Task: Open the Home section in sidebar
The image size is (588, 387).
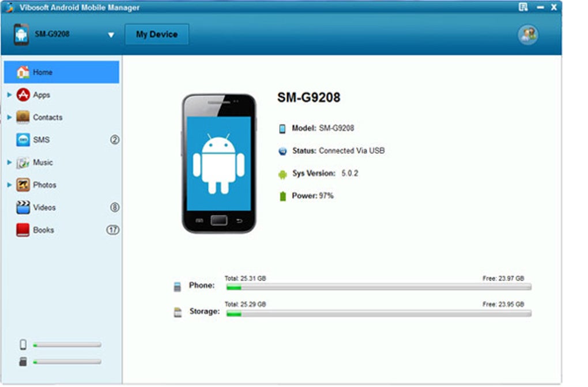Action: tap(62, 72)
